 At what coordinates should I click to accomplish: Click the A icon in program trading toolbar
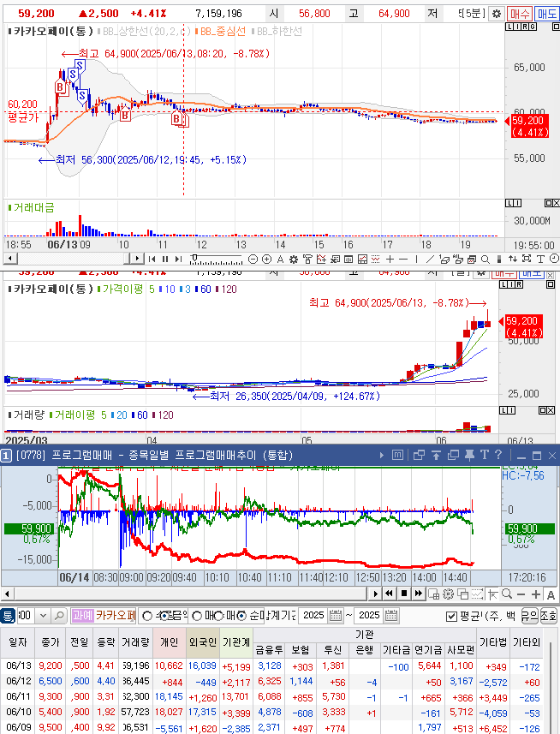coord(551,594)
